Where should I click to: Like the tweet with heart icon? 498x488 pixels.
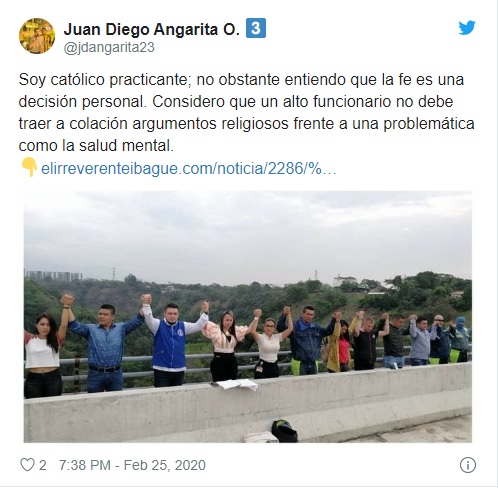coord(27,465)
